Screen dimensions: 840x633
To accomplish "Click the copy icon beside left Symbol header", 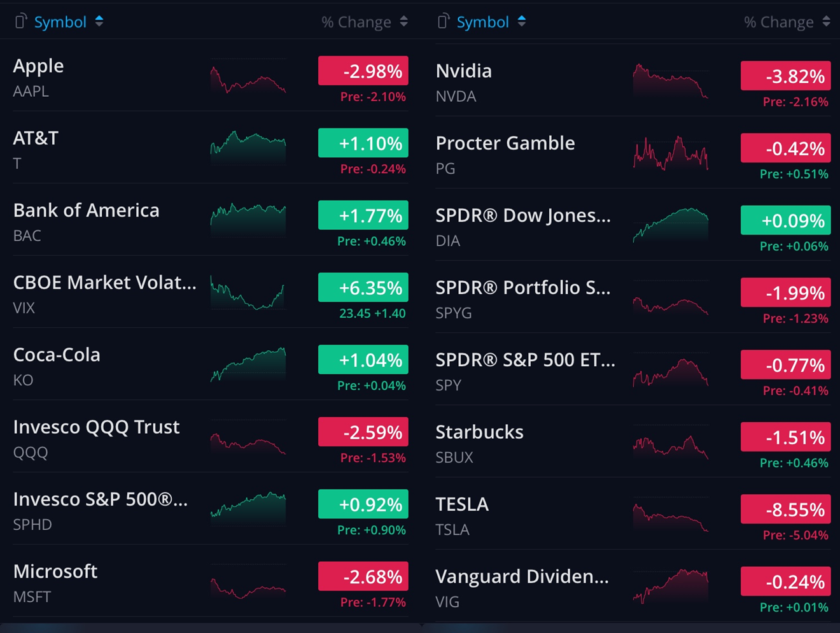I will [20, 22].
